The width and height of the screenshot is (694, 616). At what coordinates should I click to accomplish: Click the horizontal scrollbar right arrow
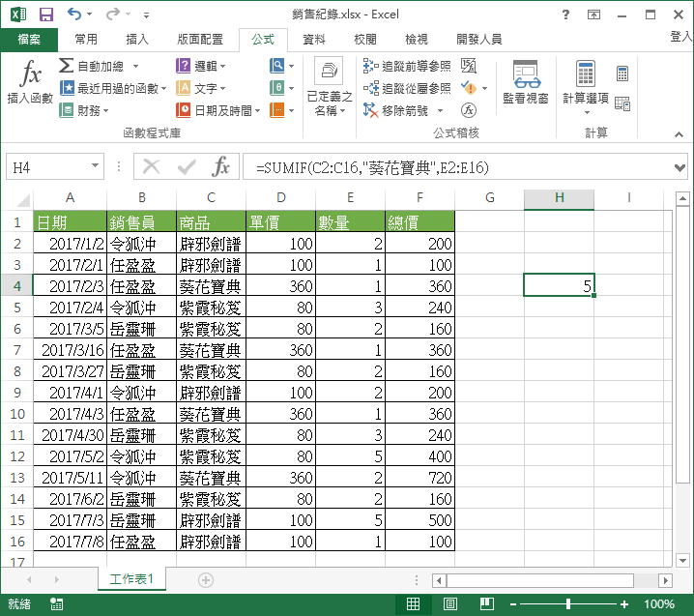pyautogui.click(x=665, y=580)
